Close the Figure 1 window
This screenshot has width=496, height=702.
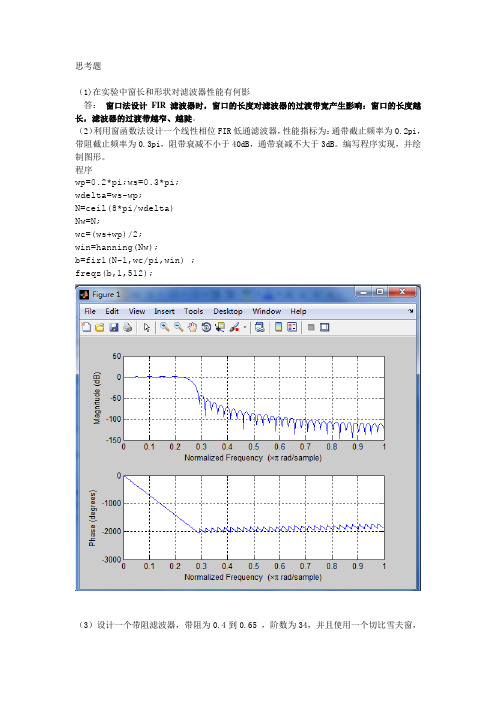tap(402, 292)
